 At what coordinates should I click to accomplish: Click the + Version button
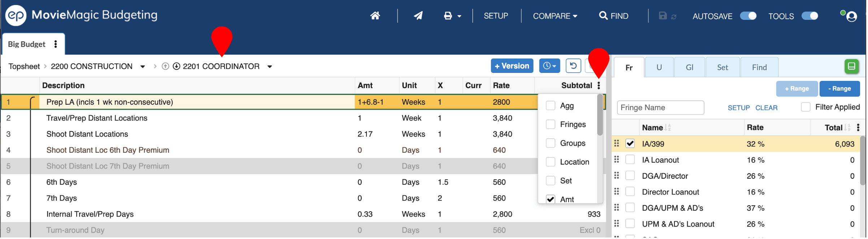pyautogui.click(x=512, y=66)
